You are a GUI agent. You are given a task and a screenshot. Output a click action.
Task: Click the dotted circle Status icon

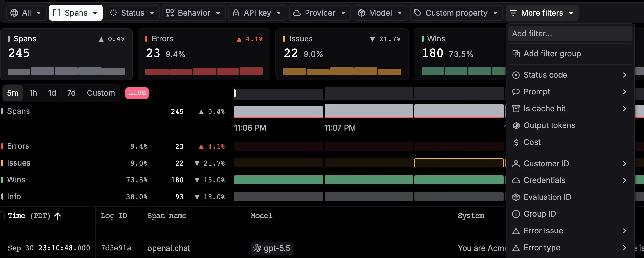coord(113,13)
